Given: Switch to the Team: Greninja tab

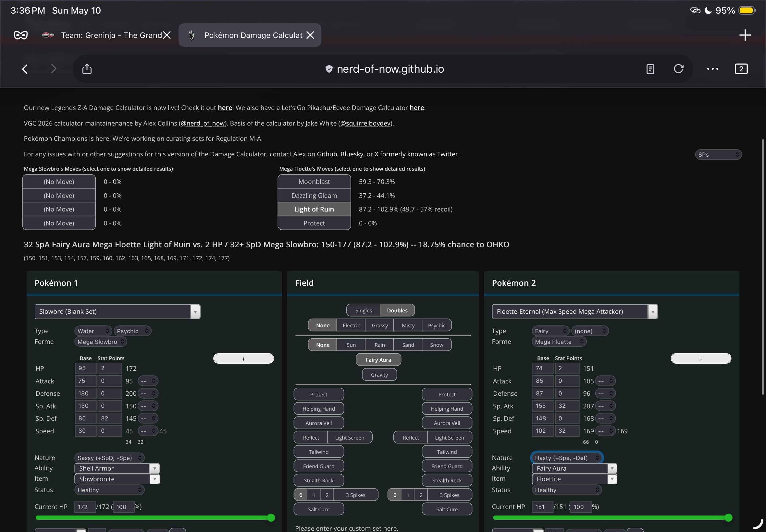Looking at the screenshot, I should click(107, 35).
